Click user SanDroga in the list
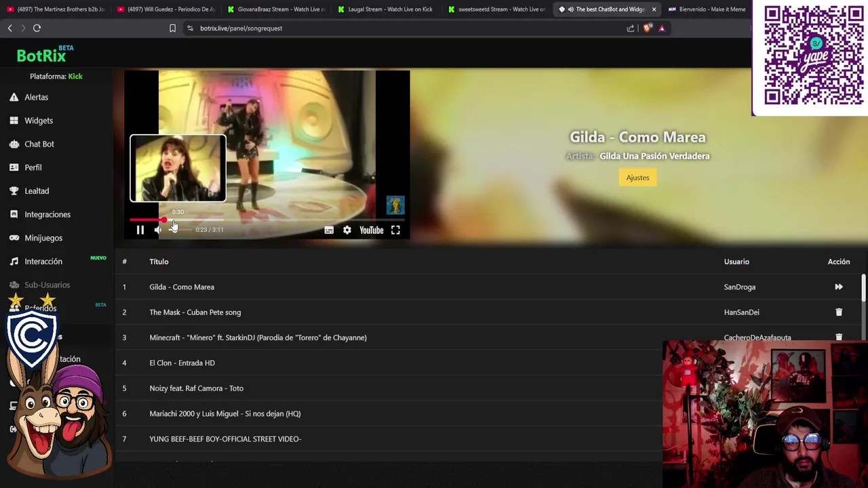This screenshot has width=868, height=488. 739,287
